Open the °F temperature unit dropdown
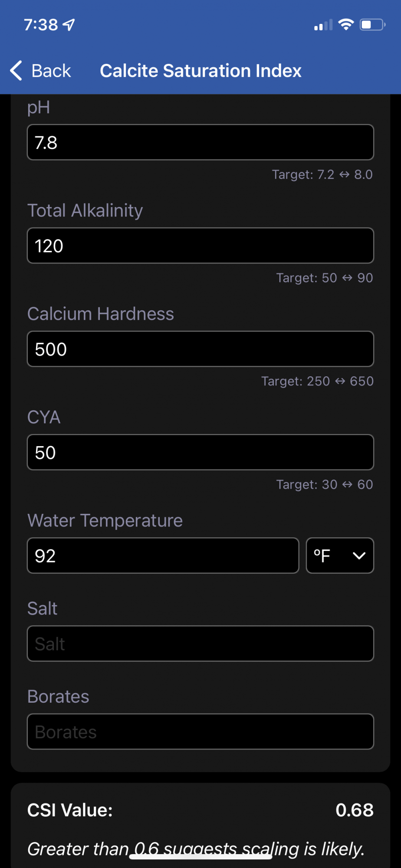This screenshot has height=868, width=401. point(340,556)
